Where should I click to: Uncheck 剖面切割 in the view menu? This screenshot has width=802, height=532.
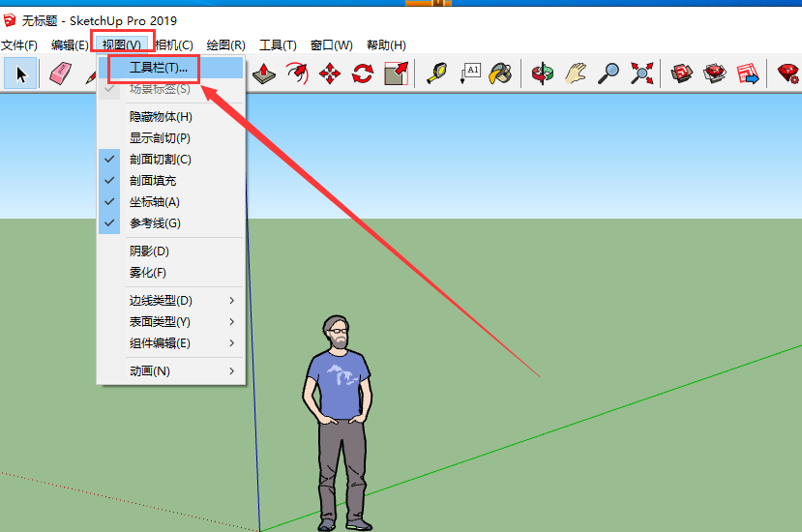pos(161,160)
